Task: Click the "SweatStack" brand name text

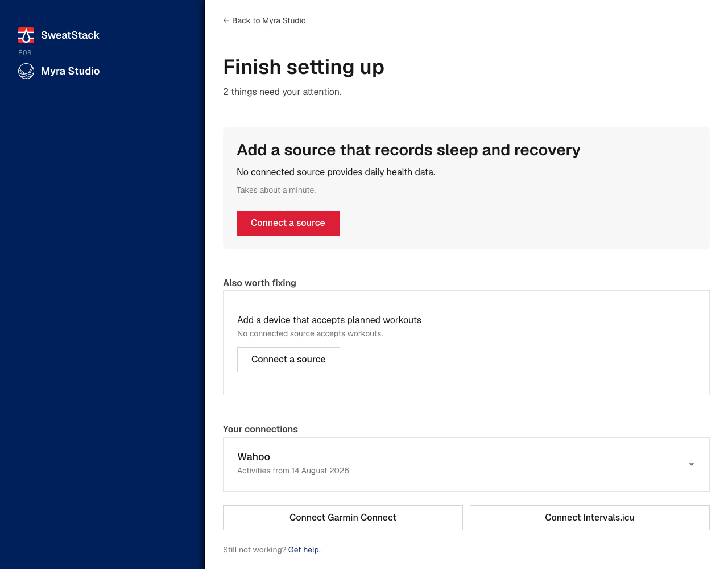Action: 70,35
